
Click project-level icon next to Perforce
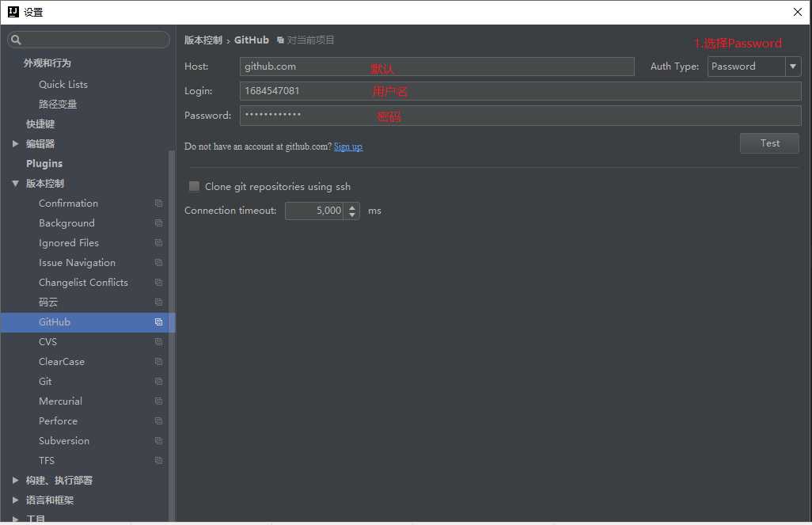pos(158,420)
